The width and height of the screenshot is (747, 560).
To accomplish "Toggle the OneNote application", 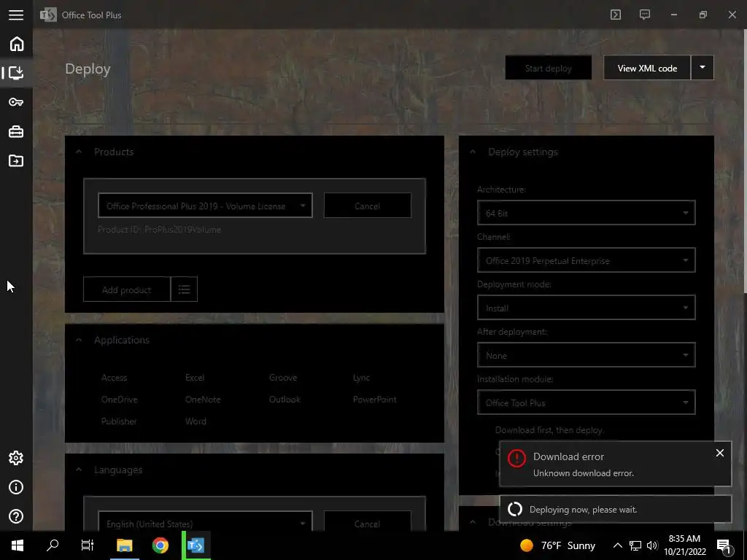I will pos(203,400).
